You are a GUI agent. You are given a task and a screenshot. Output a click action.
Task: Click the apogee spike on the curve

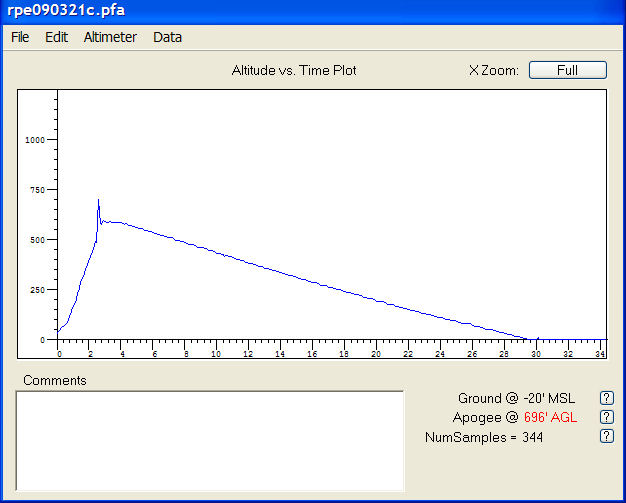[98, 201]
